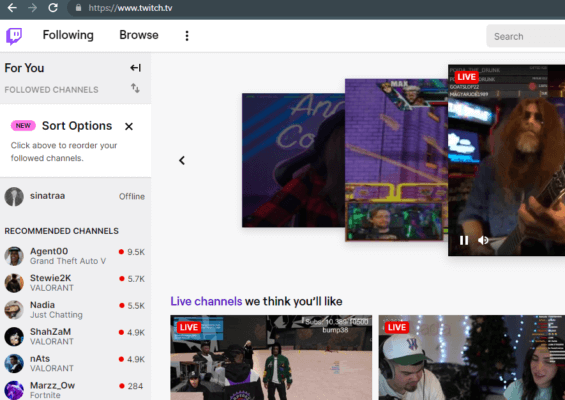Viewport: 565px width, 400px height.
Task: Open the Browse tab
Action: click(139, 35)
